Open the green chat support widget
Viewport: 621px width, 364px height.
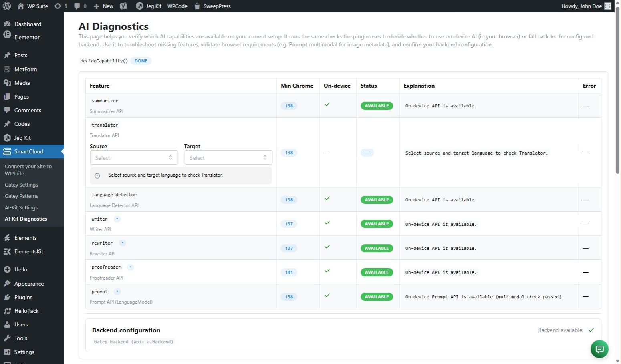point(599,349)
